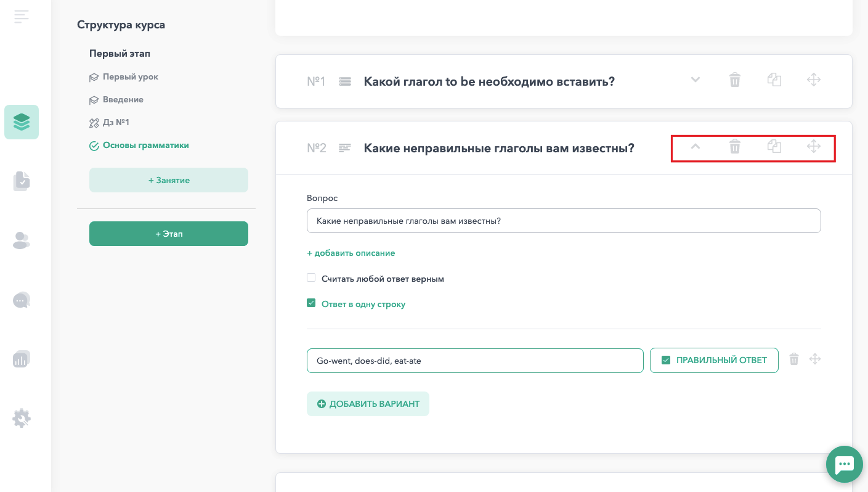Click the question type icon of №2

(345, 148)
